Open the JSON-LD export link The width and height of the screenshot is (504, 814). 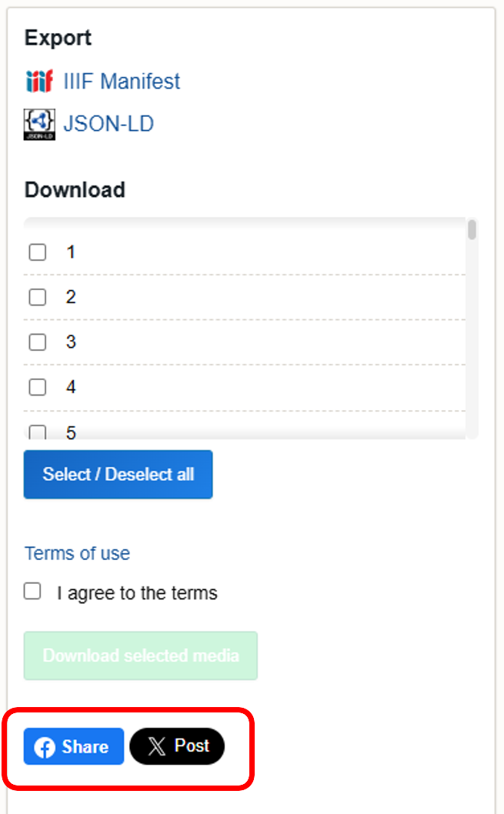108,124
